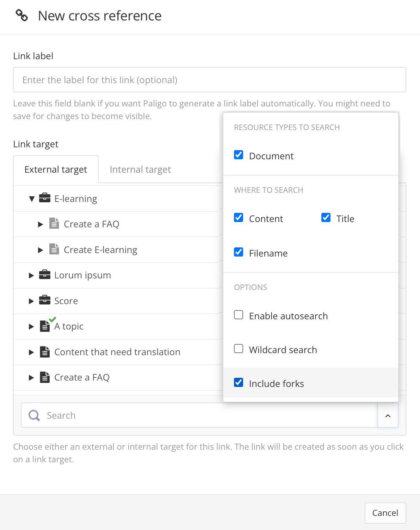The width and height of the screenshot is (420, 530).
Task: Choose Create a FAQ under E-learning
Action: tap(91, 224)
